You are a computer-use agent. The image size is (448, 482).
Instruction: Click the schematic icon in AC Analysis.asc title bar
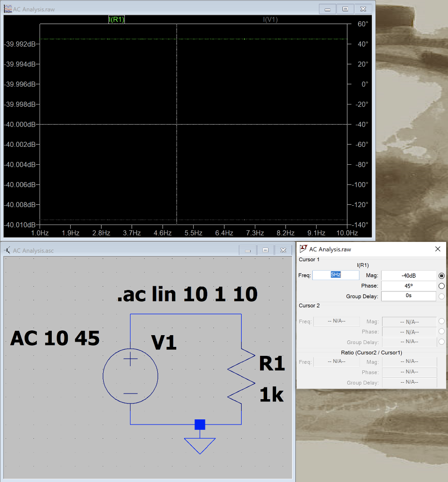[x=8, y=251]
